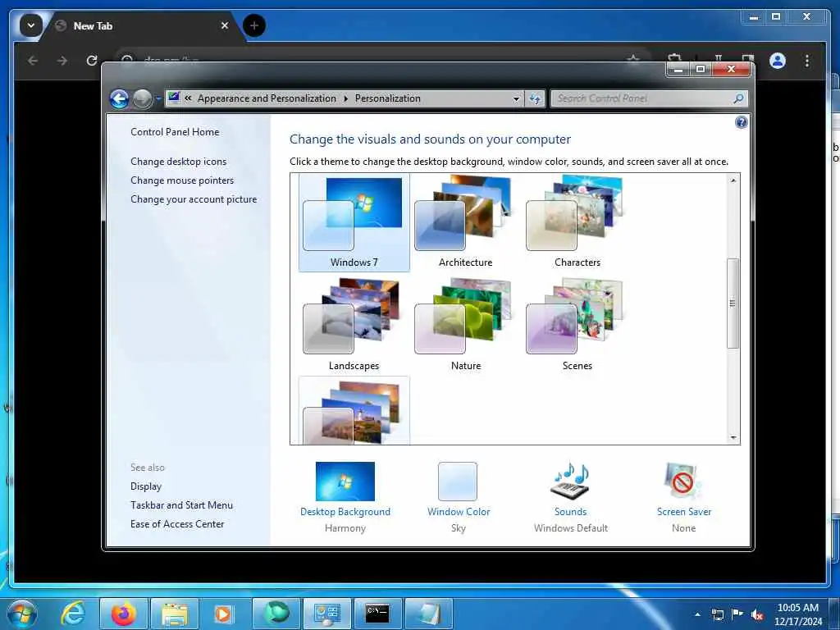This screenshot has height=630, width=840.
Task: Add a new browser tab with the plus button
Action: click(254, 25)
